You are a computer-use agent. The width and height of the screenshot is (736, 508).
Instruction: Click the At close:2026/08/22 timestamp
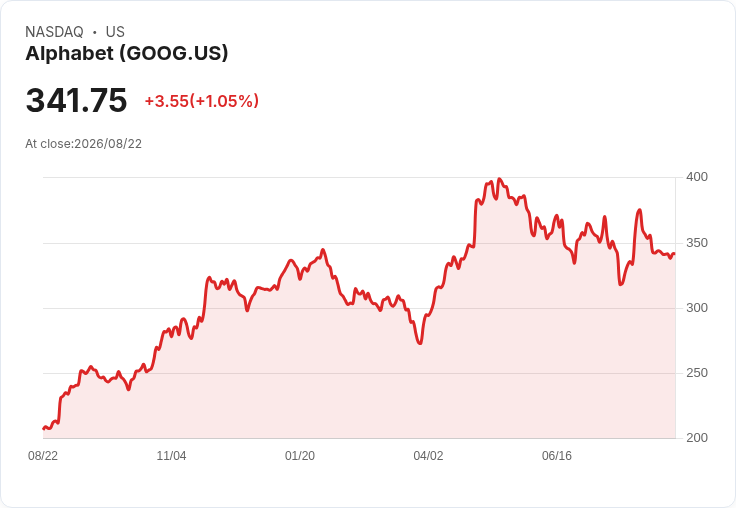[84, 144]
